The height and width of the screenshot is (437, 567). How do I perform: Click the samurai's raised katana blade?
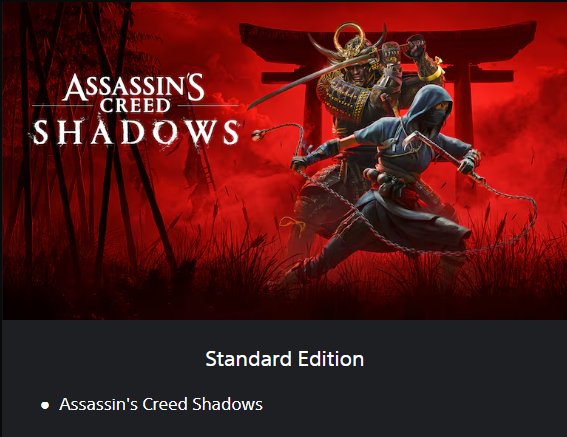pos(315,78)
